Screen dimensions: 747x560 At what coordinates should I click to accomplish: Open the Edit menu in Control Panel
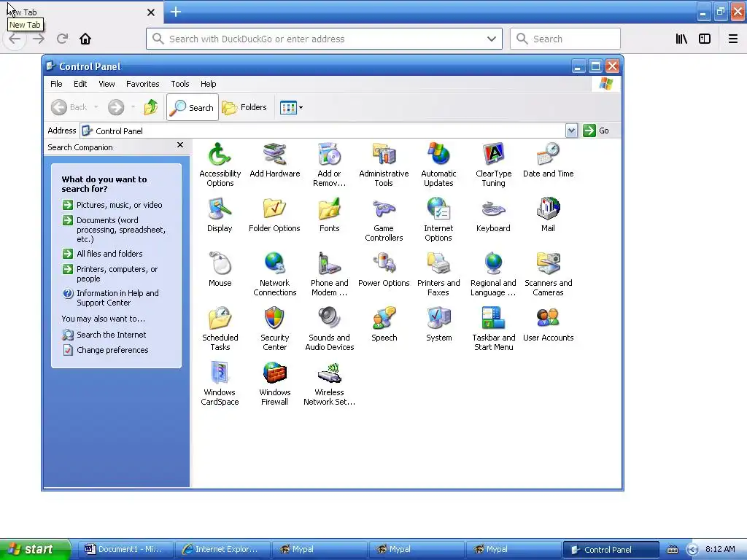[x=80, y=84]
